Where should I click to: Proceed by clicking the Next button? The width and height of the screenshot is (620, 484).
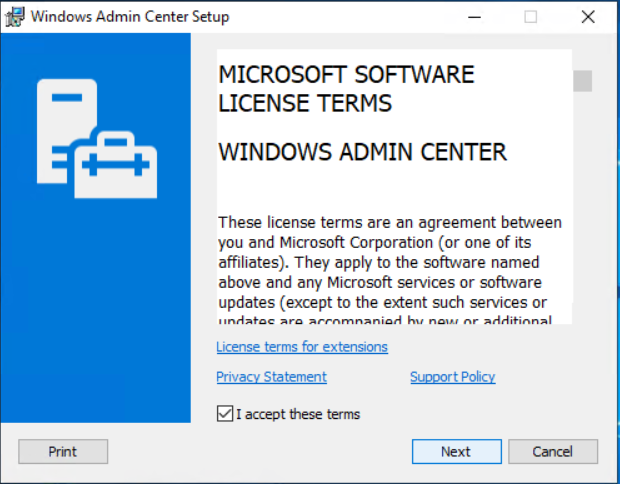point(455,452)
